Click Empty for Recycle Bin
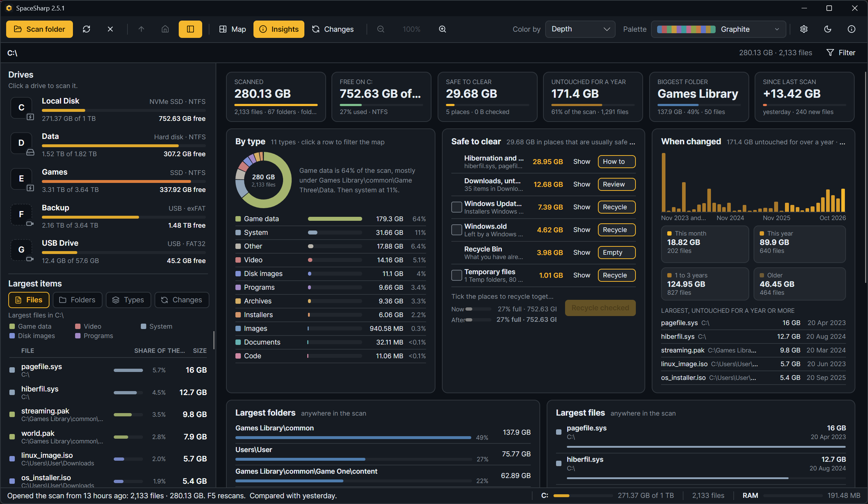The height and width of the screenshot is (504, 868). (617, 253)
